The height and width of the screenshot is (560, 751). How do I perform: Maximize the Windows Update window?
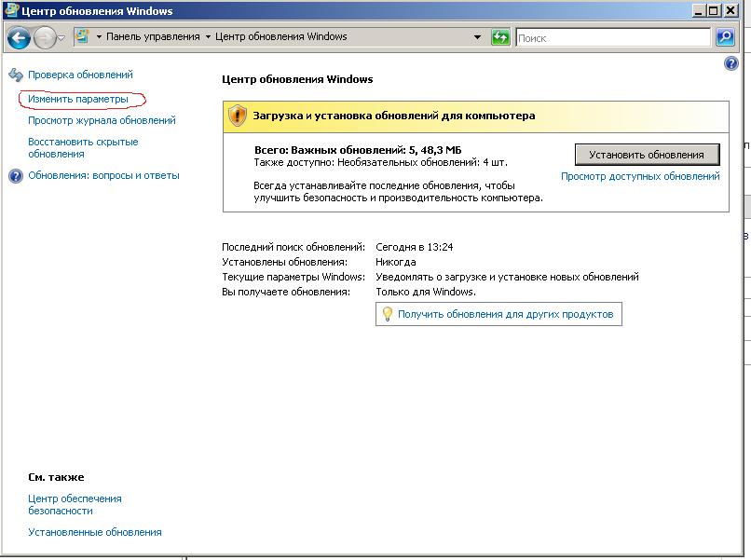pyautogui.click(x=714, y=10)
